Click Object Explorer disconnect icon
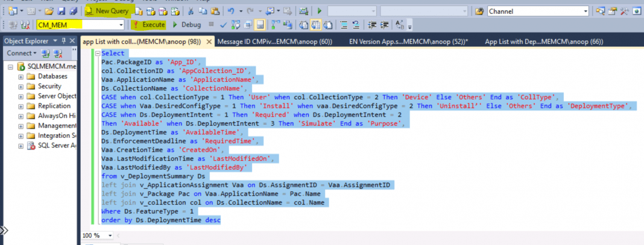The image size is (644, 245). click(57, 53)
